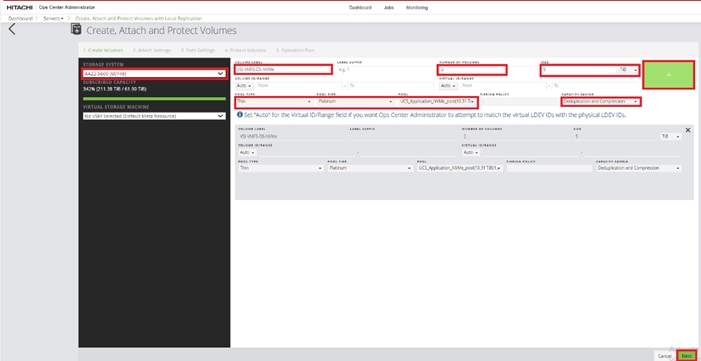Open the Pool Type dropdown in added volume row
This screenshot has height=361, width=701.
click(x=281, y=168)
